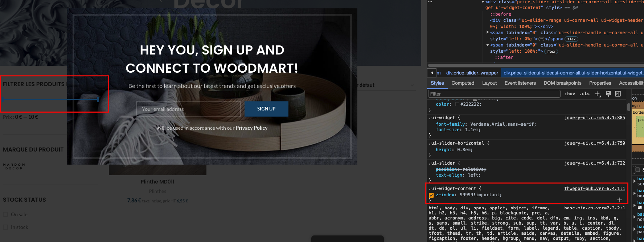Image resolution: width=644 pixels, height=242 pixels.
Task: Open the Privacy Policy link
Action: (x=251, y=128)
